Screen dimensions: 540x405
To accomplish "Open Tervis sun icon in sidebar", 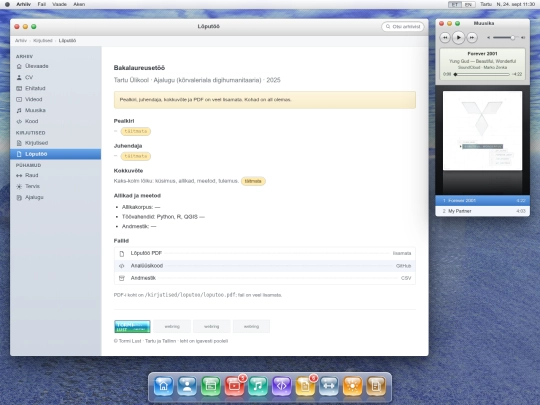I will pyautogui.click(x=19, y=186).
